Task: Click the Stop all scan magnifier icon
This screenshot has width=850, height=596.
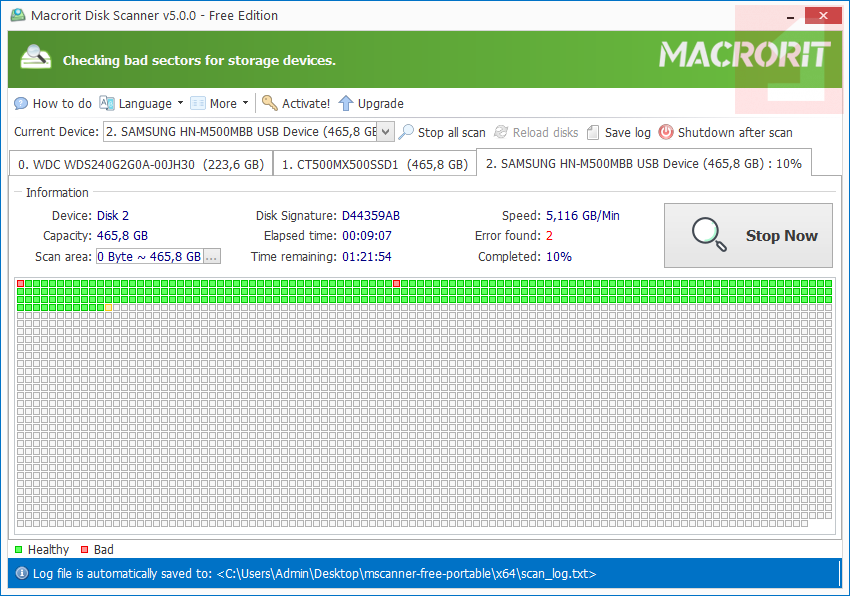Action: pyautogui.click(x=405, y=132)
